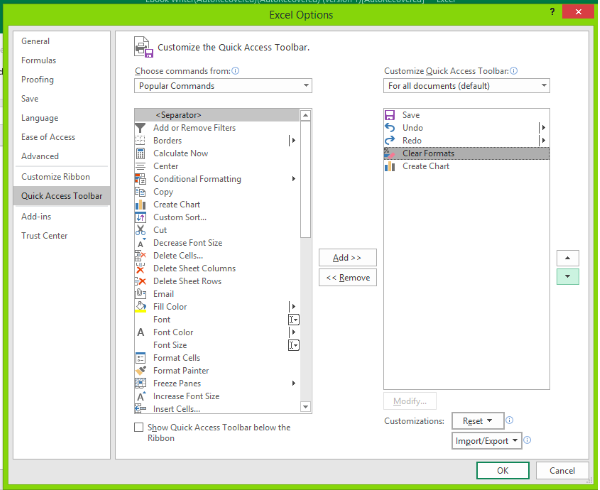
Task: Click the Clear Formats eraser icon
Action: pos(390,153)
